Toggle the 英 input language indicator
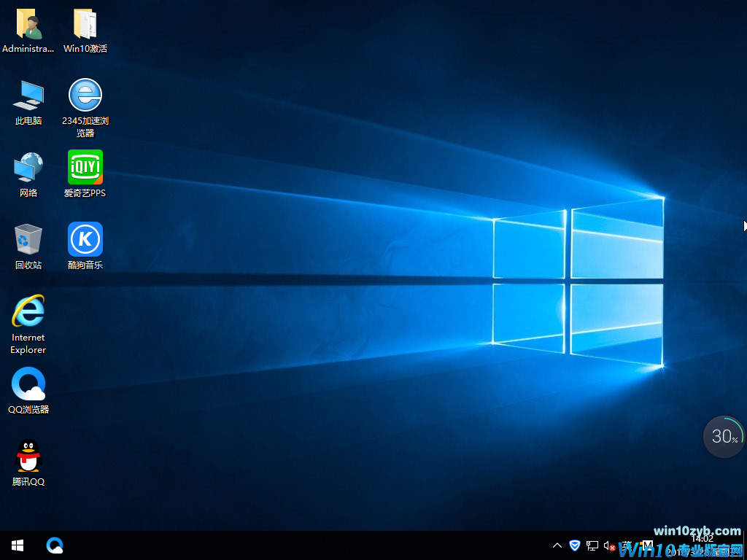Viewport: 747px width, 560px height. [x=627, y=545]
